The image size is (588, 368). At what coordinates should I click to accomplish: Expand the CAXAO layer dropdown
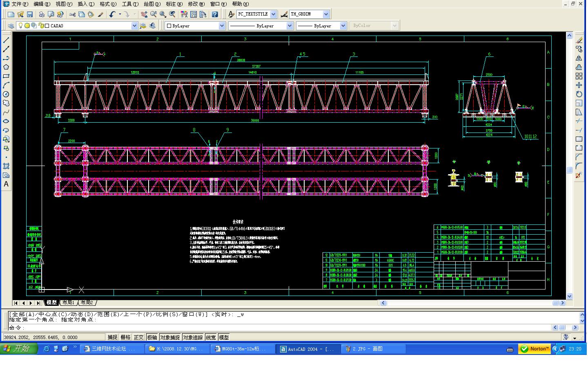point(134,26)
